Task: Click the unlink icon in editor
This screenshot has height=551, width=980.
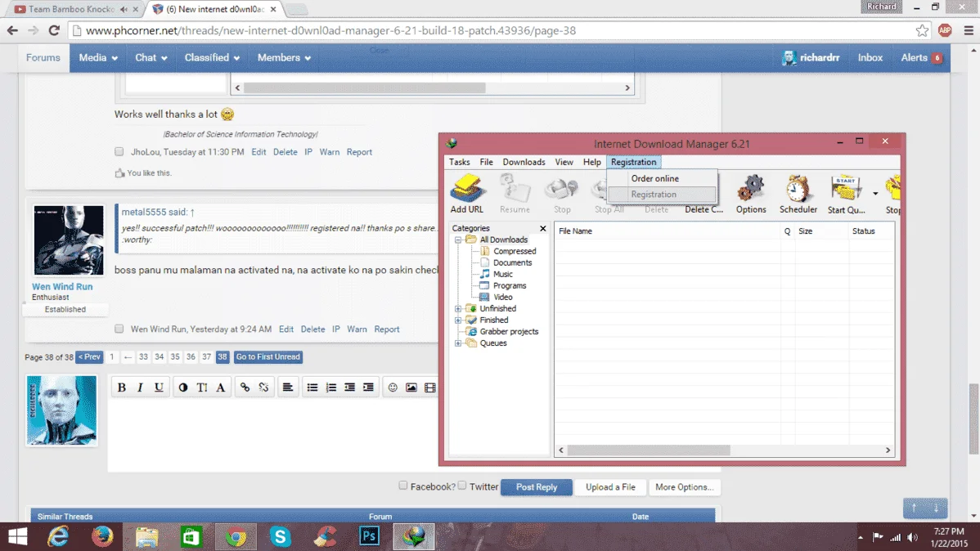Action: point(263,387)
